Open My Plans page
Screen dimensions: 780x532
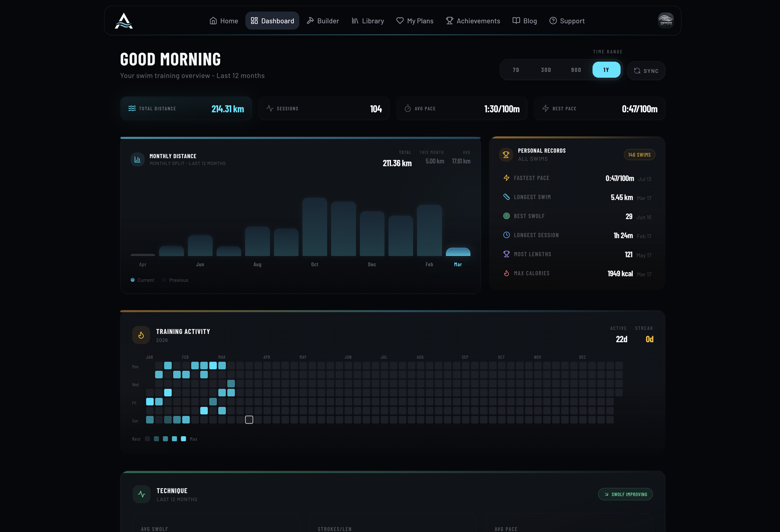pyautogui.click(x=415, y=21)
